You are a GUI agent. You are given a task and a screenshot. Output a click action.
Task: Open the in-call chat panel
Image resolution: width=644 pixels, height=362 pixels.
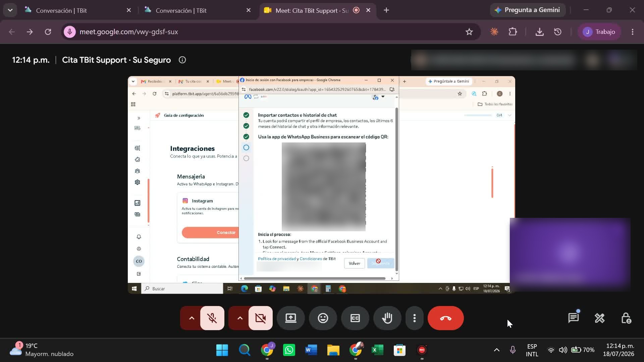tap(573, 318)
